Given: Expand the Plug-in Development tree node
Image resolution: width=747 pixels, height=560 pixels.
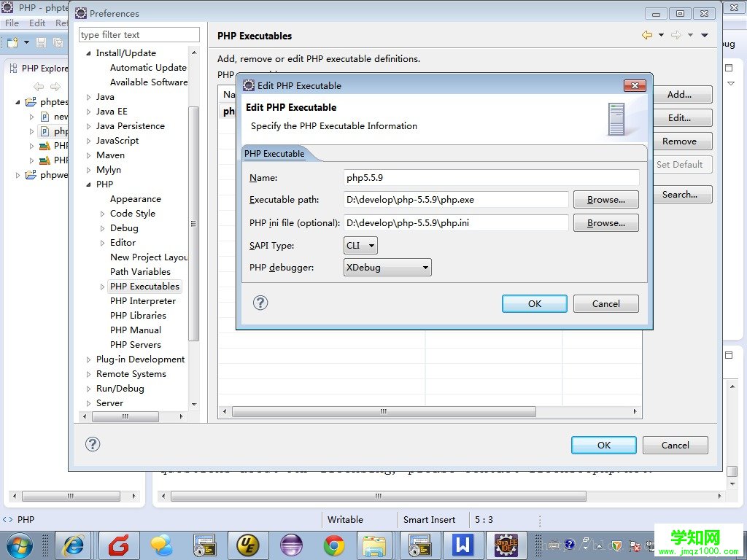Looking at the screenshot, I should click(x=88, y=359).
